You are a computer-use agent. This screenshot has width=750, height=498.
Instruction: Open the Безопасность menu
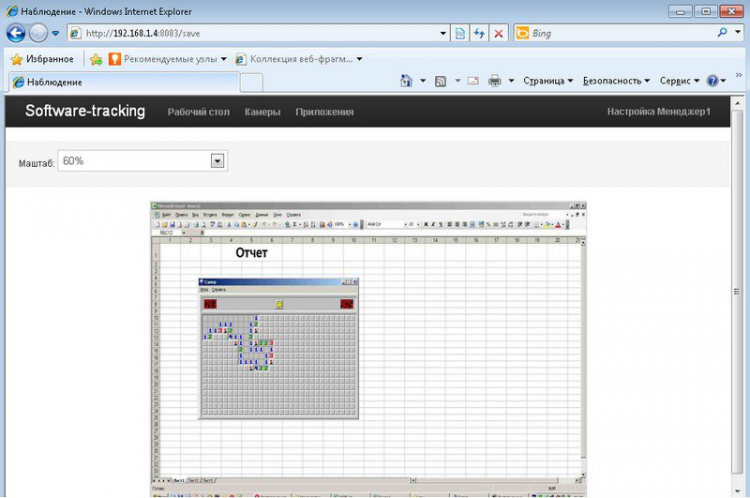click(616, 81)
